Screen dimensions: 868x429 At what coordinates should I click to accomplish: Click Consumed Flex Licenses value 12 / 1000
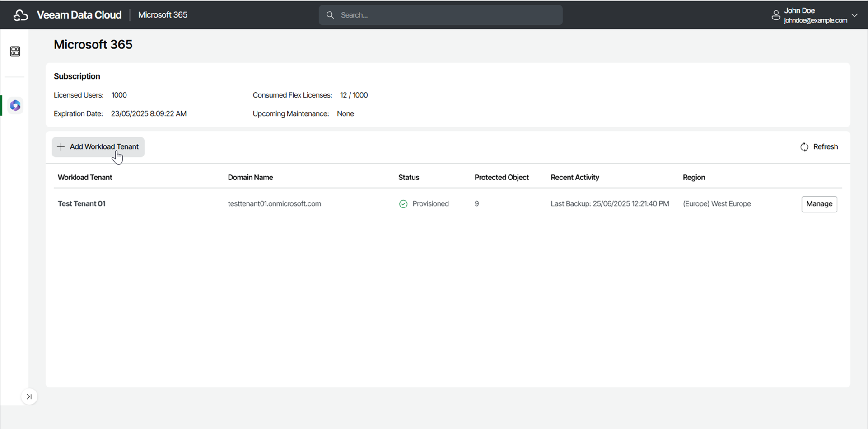(x=354, y=95)
